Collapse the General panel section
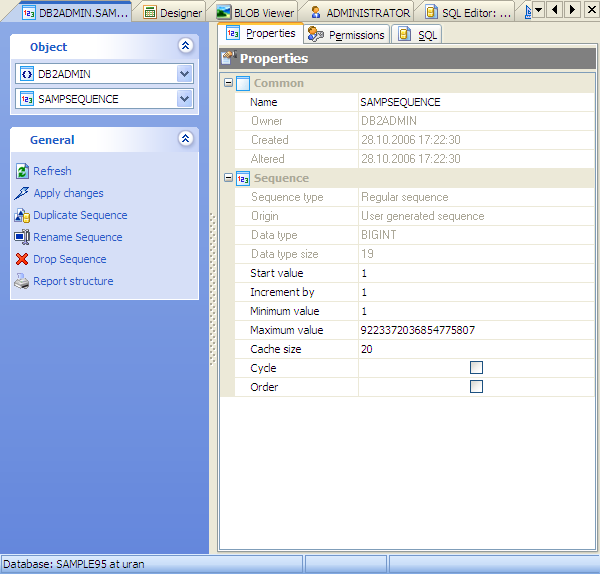The height and width of the screenshot is (574, 600). 184,140
